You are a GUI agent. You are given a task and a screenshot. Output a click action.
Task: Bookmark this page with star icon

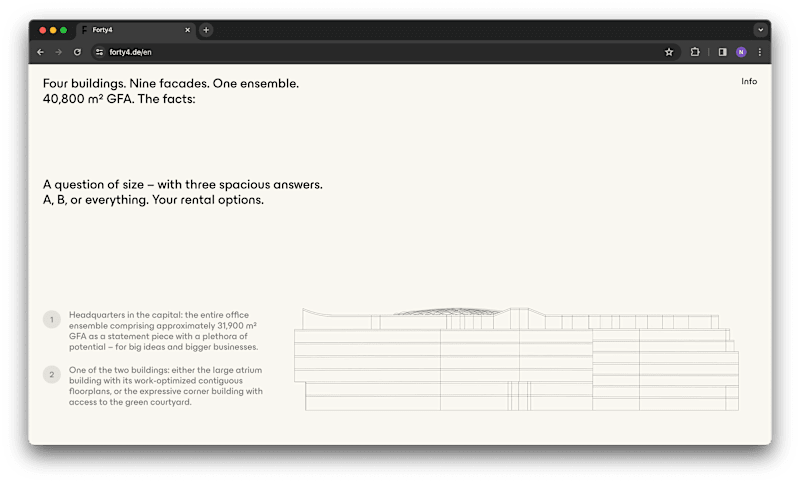coord(669,52)
